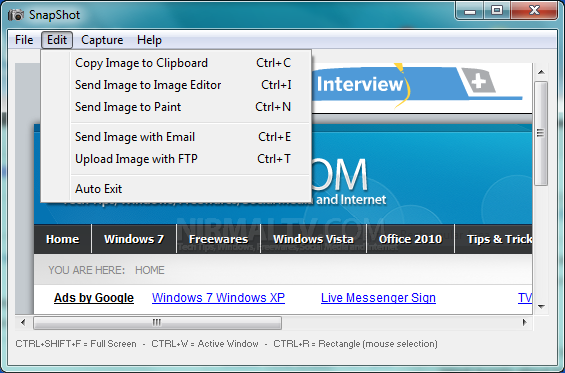Open the Live Messenger Sign link
565x373 pixels.
[378, 298]
